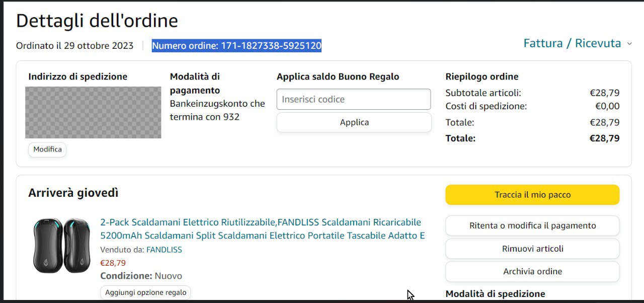Open the hand warmer product thumbnail
The image size is (644, 303).
coord(62,246)
